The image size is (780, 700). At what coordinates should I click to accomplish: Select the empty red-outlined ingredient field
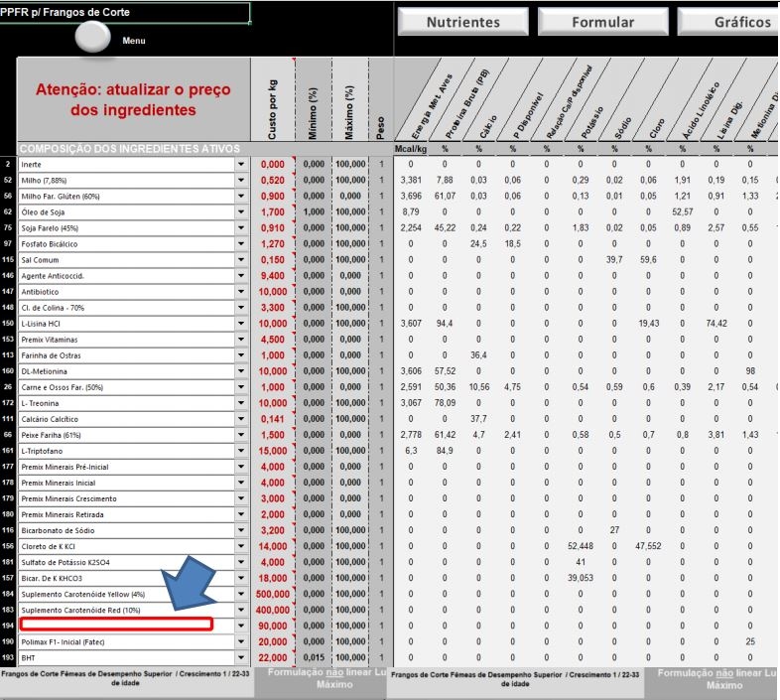pyautogui.click(x=116, y=625)
